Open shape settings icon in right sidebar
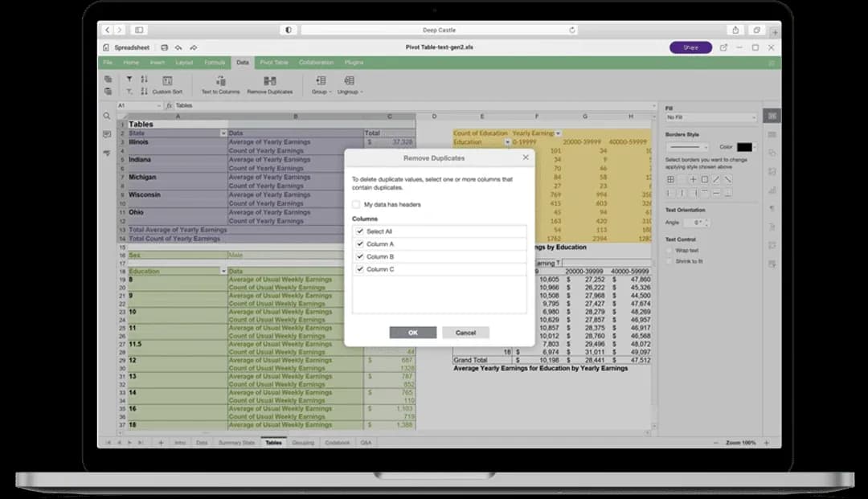This screenshot has height=499, width=868. 772,153
